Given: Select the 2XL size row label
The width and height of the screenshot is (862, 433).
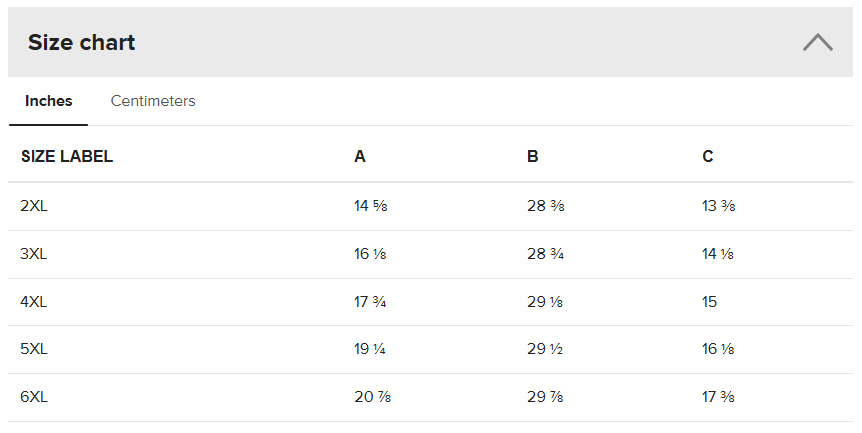Looking at the screenshot, I should pyautogui.click(x=34, y=206).
